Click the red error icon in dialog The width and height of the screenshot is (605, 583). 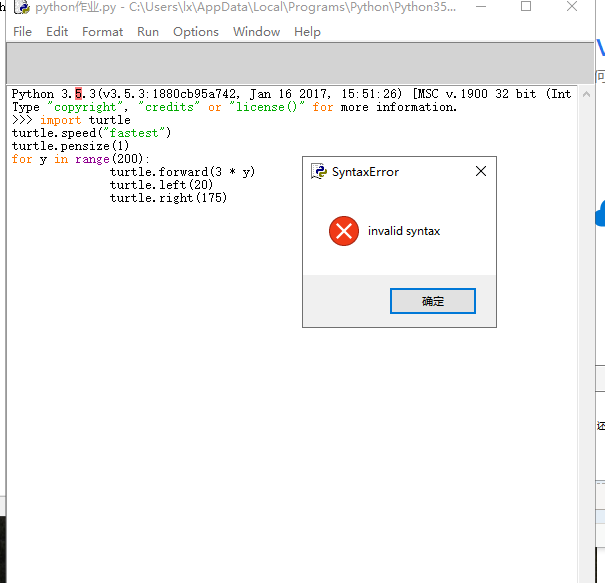(344, 231)
